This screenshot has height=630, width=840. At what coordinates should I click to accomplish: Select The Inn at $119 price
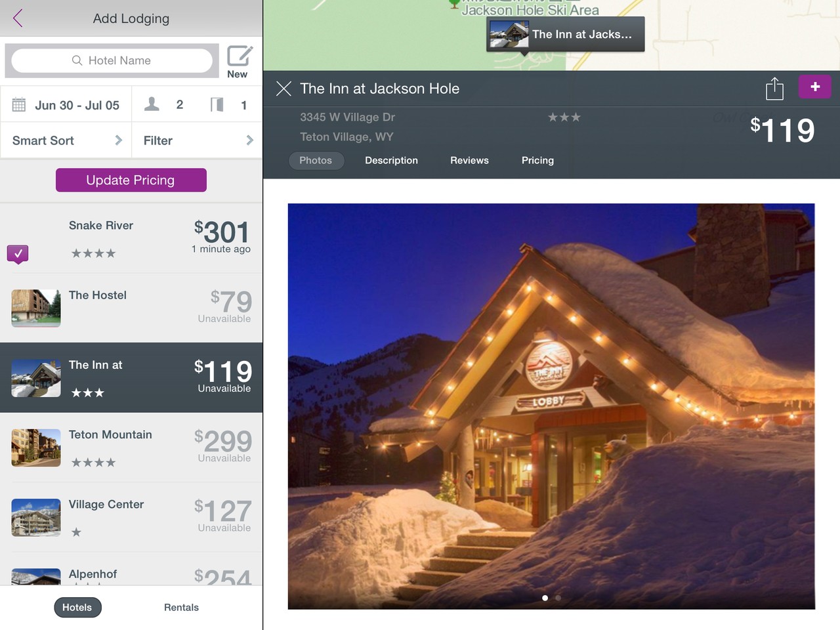(223, 371)
